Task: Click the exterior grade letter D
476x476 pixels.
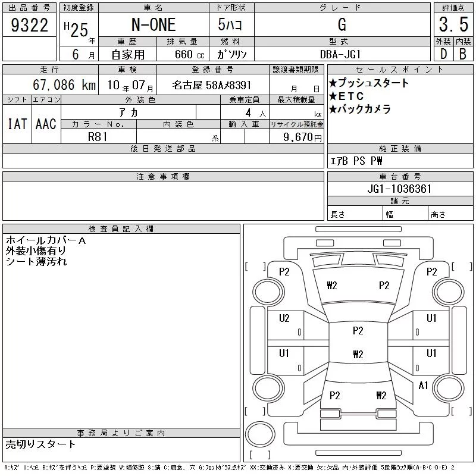Action: click(443, 54)
